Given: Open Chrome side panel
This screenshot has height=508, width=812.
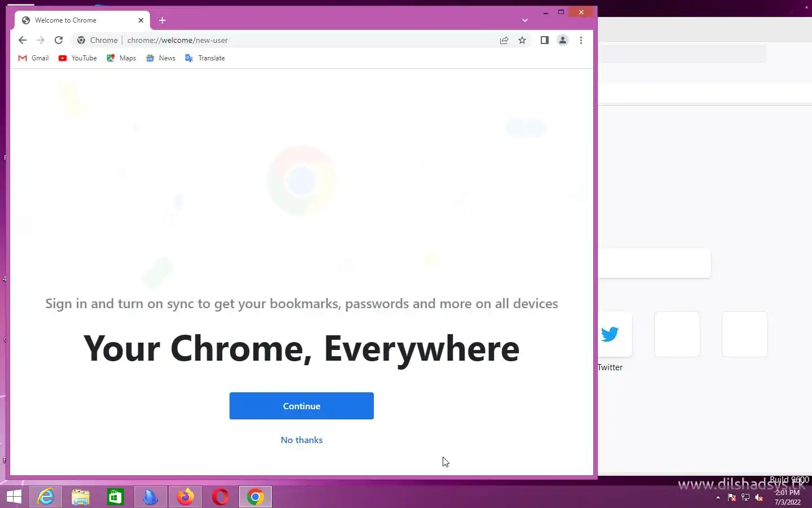Looking at the screenshot, I should point(544,40).
